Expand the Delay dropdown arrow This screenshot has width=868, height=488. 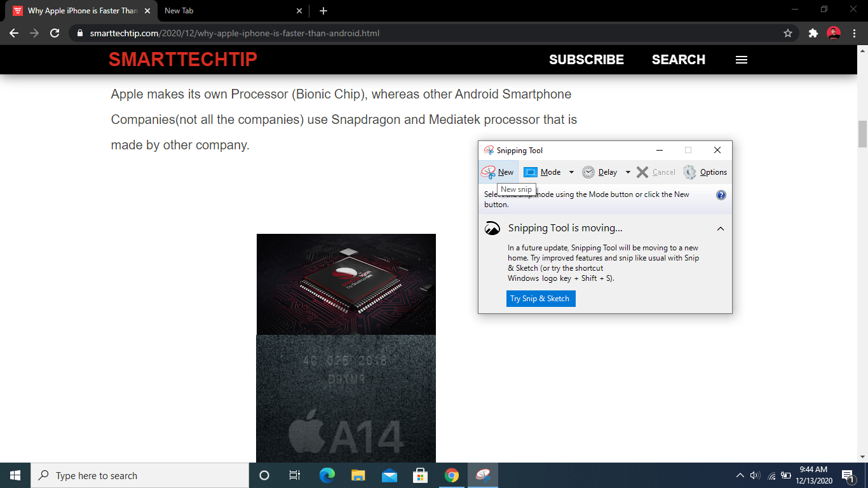point(628,172)
